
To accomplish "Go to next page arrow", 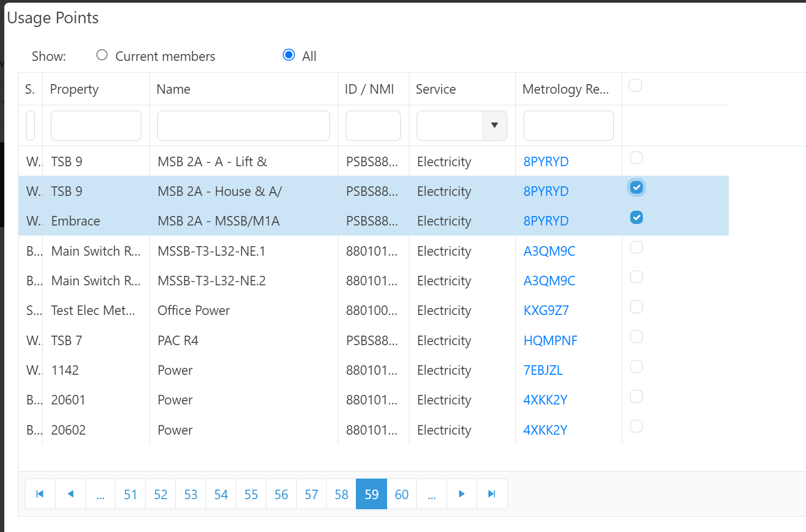I will pyautogui.click(x=462, y=494).
